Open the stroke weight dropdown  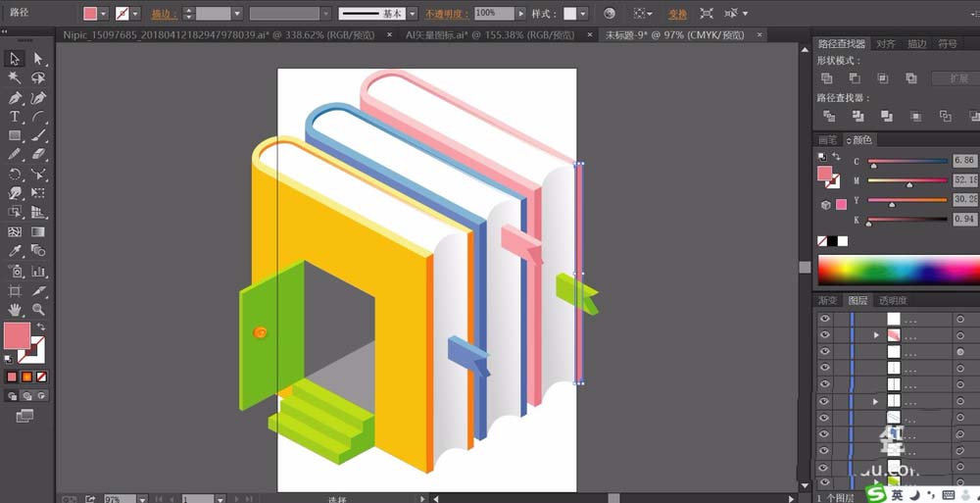237,13
